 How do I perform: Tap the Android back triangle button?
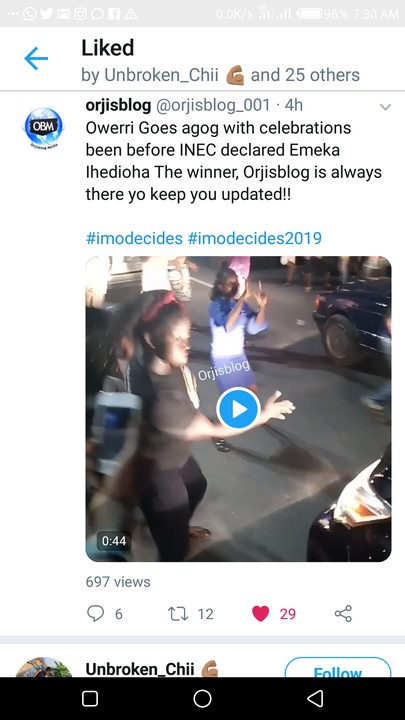(315, 698)
